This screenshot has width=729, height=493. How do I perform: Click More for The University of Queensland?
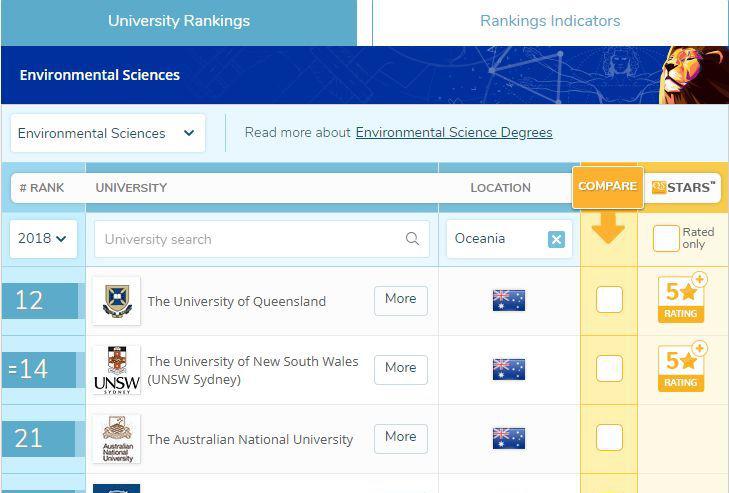point(400,299)
